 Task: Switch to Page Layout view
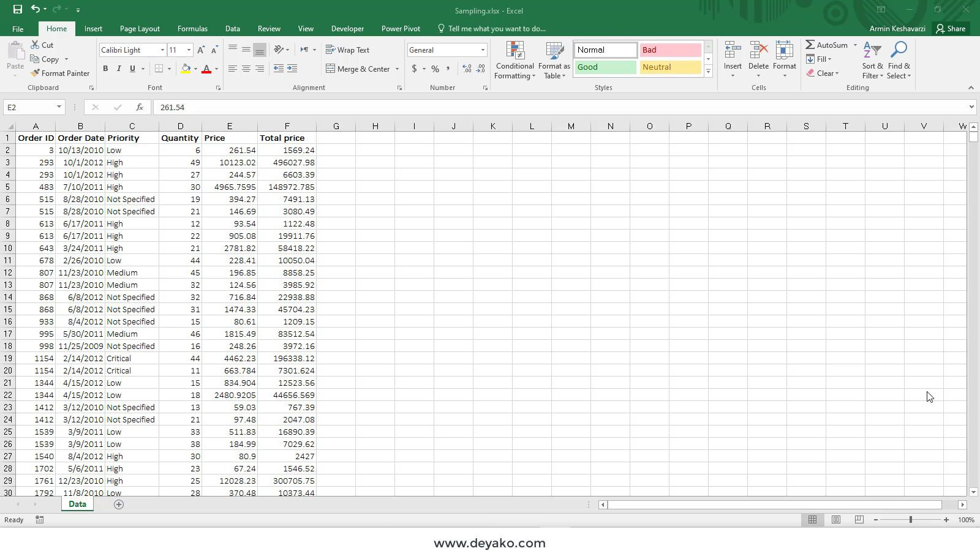[836, 520]
